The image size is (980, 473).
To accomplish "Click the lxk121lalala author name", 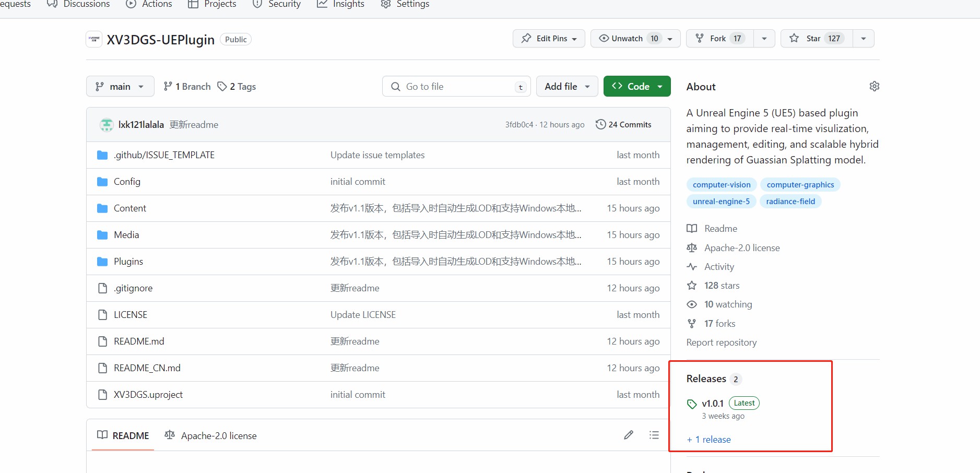I will [141, 125].
